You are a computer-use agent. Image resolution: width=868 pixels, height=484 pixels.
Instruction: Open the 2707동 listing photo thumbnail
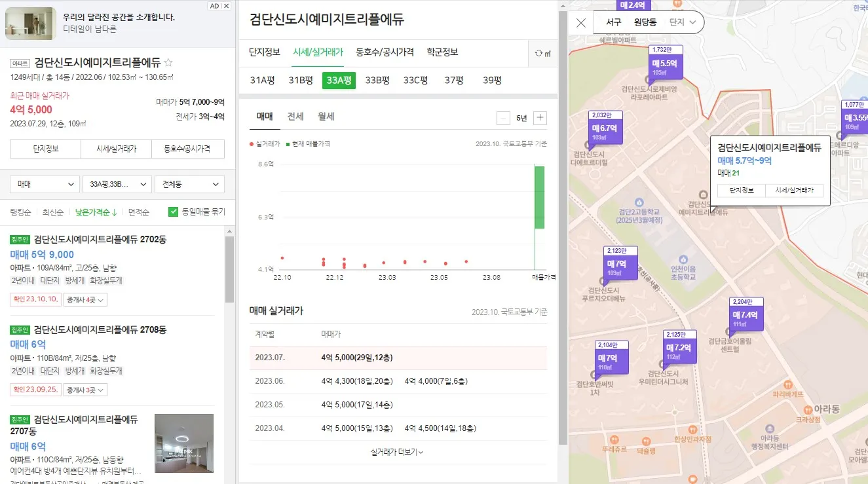(x=184, y=443)
